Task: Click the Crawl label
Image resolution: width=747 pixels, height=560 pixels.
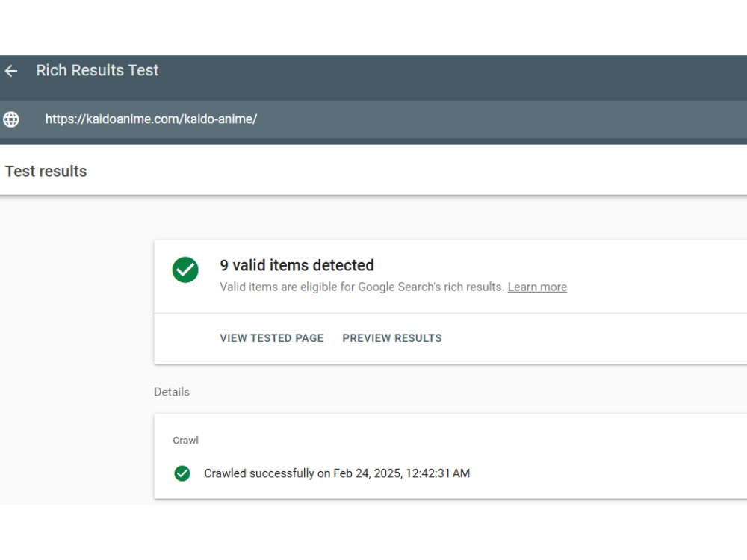Action: pyautogui.click(x=185, y=440)
